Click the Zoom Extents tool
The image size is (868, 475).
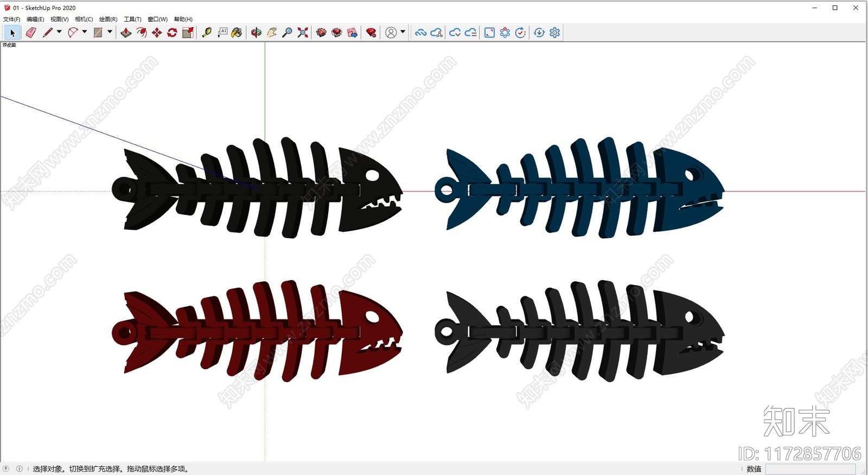303,33
